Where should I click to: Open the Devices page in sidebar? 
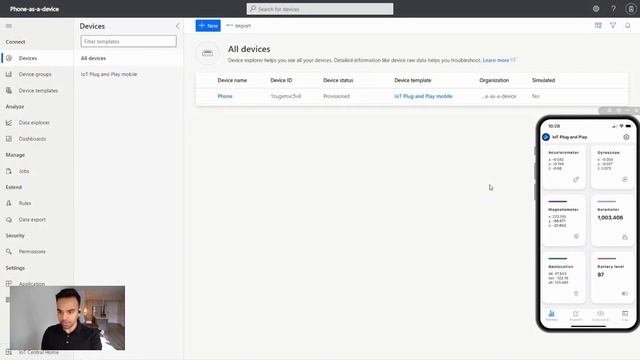point(37,58)
